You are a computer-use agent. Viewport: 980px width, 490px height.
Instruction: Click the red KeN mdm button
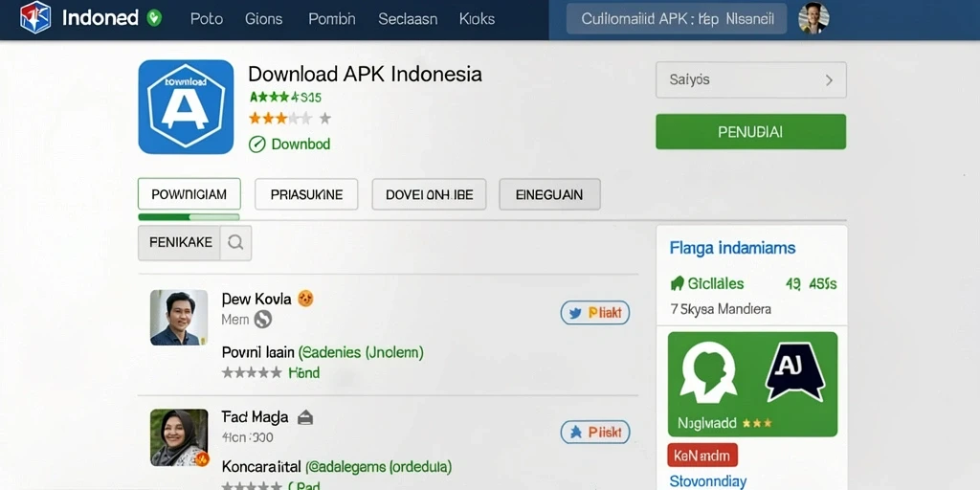tap(702, 456)
